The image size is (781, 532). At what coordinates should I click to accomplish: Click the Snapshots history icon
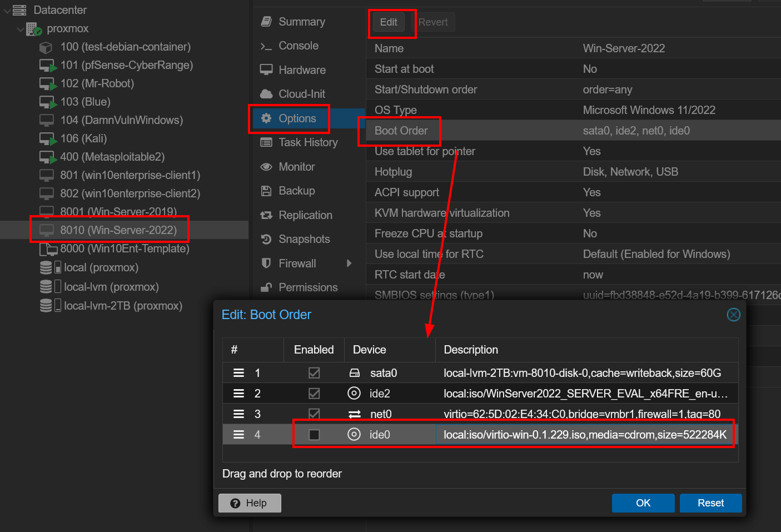[266, 239]
